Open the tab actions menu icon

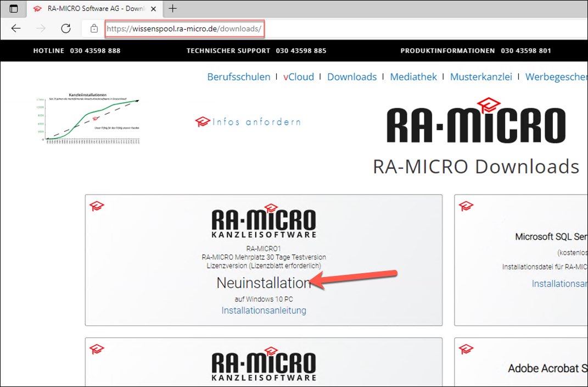pos(14,9)
